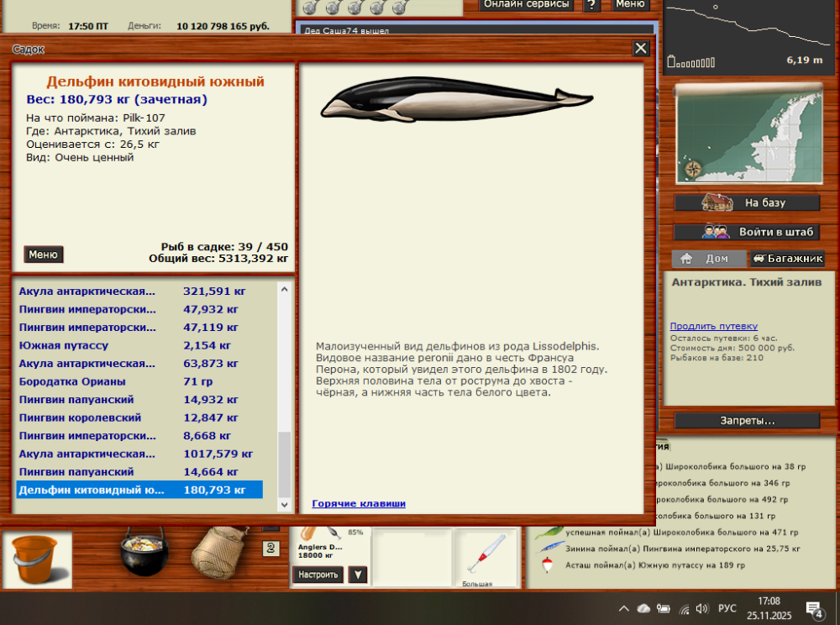The height and width of the screenshot is (625, 840).
Task: Click the ? help icon at top
Action: click(593, 5)
